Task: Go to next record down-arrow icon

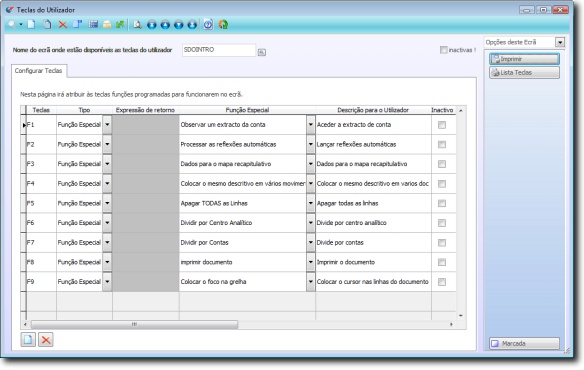Action: point(178,25)
